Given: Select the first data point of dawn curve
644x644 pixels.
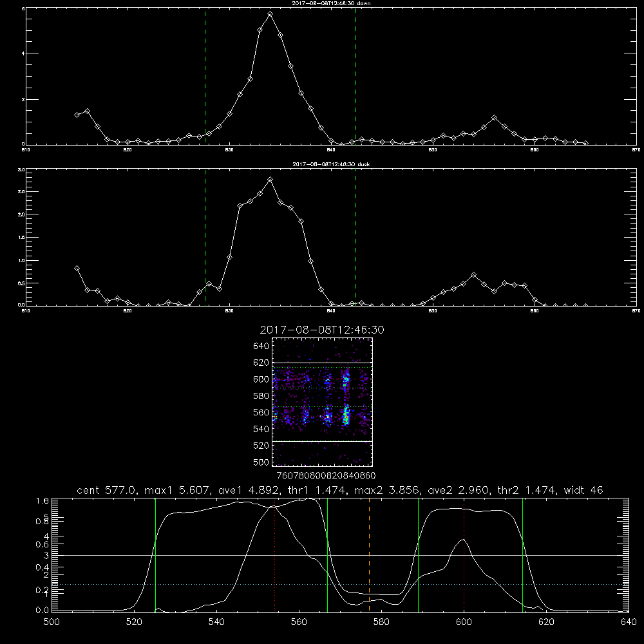Looking at the screenshot, I should [77, 115].
